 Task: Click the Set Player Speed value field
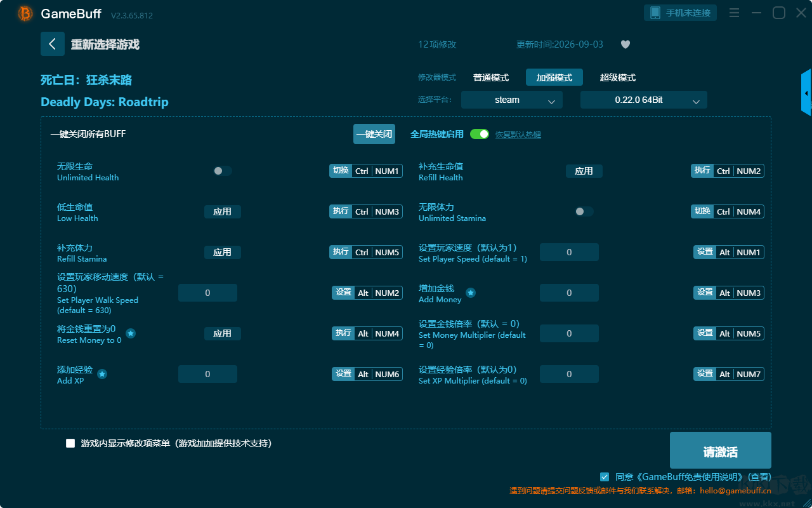[x=569, y=252]
